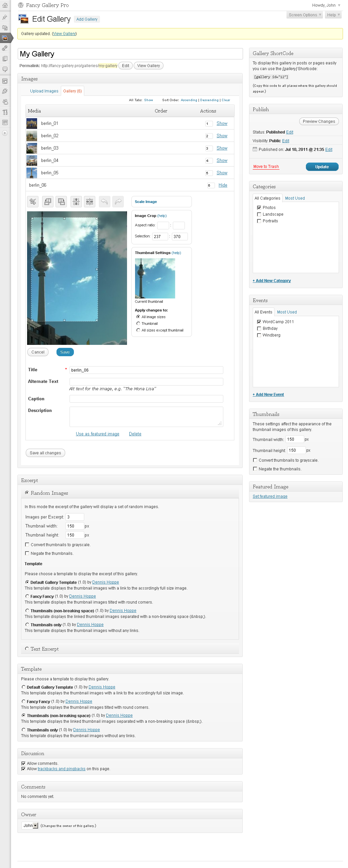Flip the image vertically

pos(76,202)
